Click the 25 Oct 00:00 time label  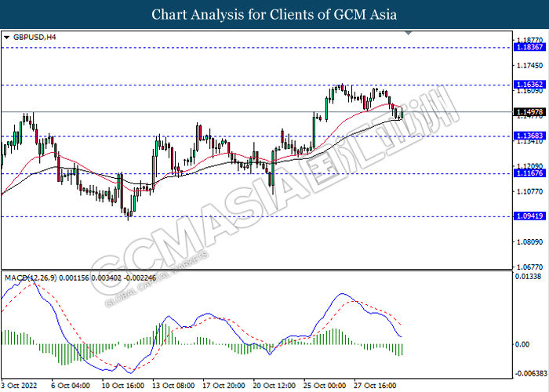(x=325, y=386)
